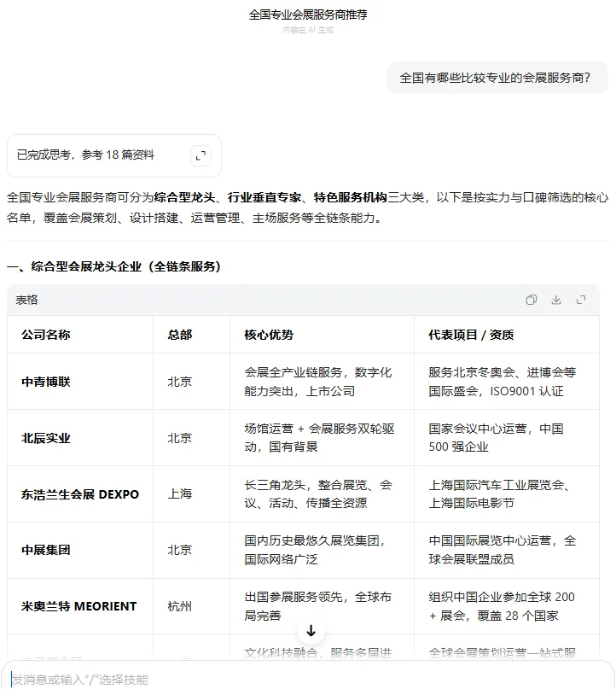Viewport: 616px width, 689px height.
Task: Click the '已完成思考，参考 18 篇资料' label
Action: pos(85,155)
